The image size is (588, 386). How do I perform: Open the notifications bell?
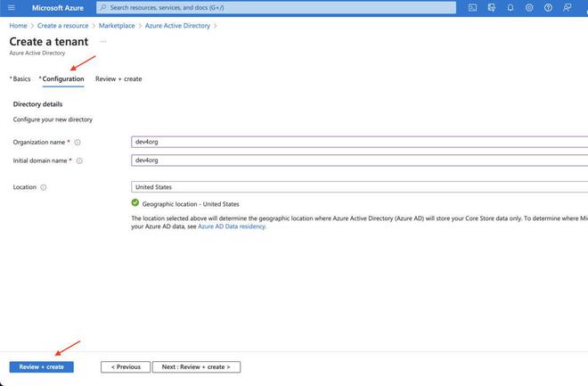[x=510, y=7]
